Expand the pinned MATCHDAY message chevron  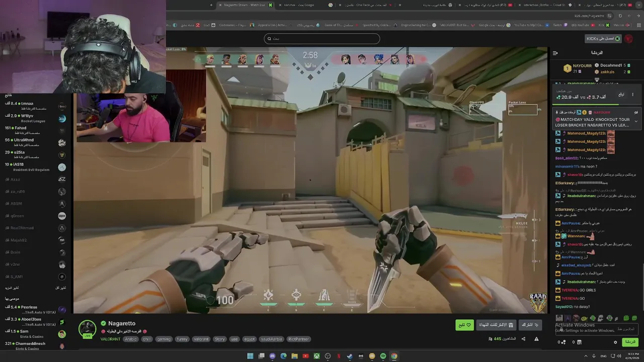point(636,121)
